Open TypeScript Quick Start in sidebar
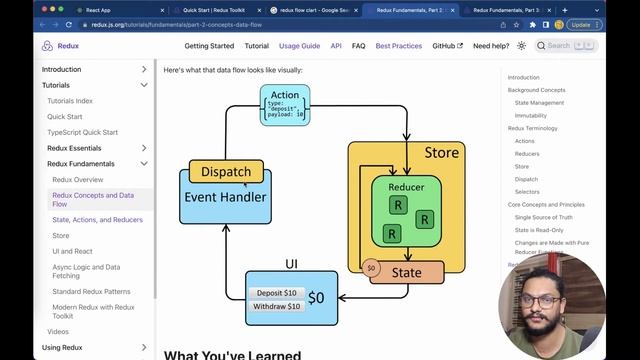 (x=82, y=132)
